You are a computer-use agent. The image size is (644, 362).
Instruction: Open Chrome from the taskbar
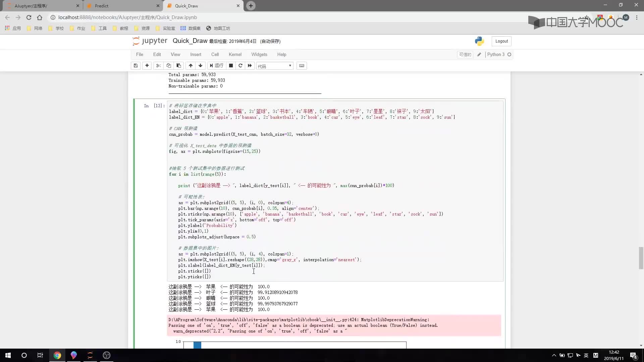57,355
